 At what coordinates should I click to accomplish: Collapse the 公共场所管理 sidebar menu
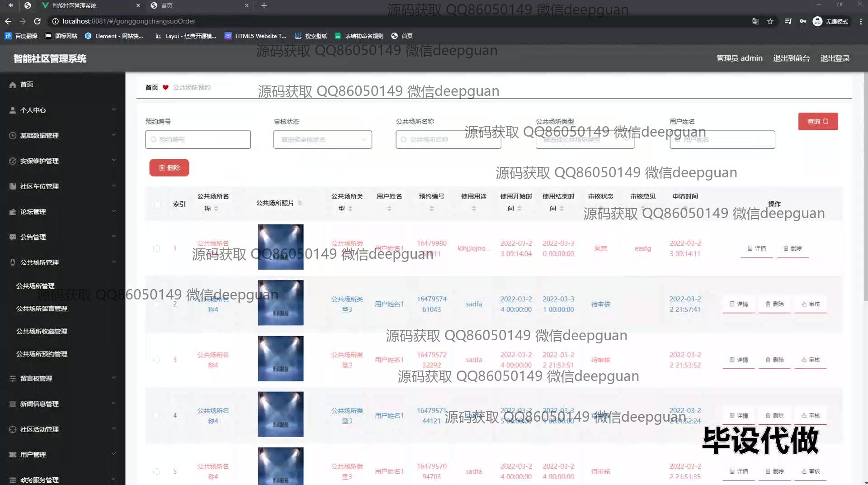62,262
